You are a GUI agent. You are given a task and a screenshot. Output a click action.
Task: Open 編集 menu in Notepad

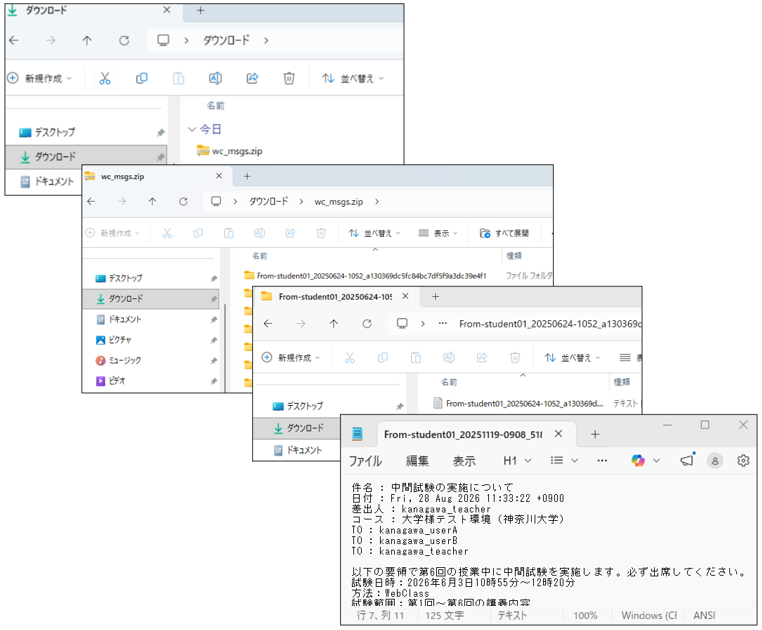coord(417,461)
